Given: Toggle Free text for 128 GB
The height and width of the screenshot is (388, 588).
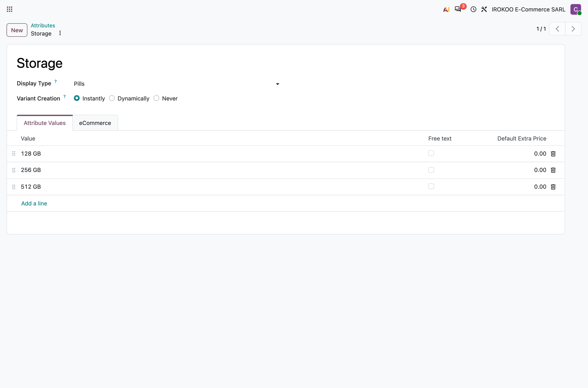Looking at the screenshot, I should [431, 153].
